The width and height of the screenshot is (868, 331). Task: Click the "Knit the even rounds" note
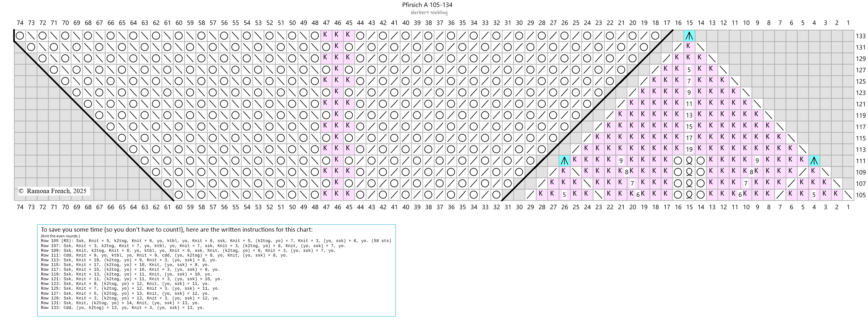[x=60, y=236]
